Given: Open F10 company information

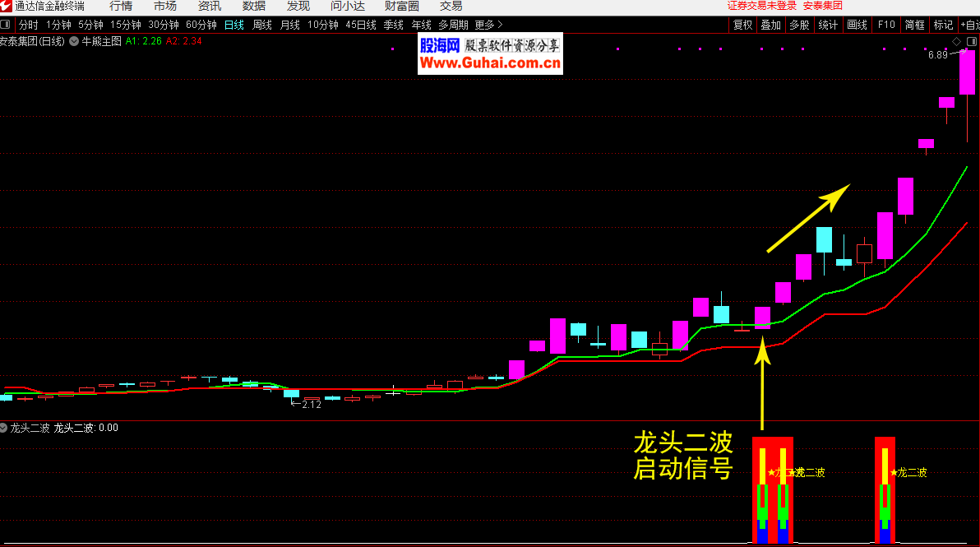Looking at the screenshot, I should [886, 25].
